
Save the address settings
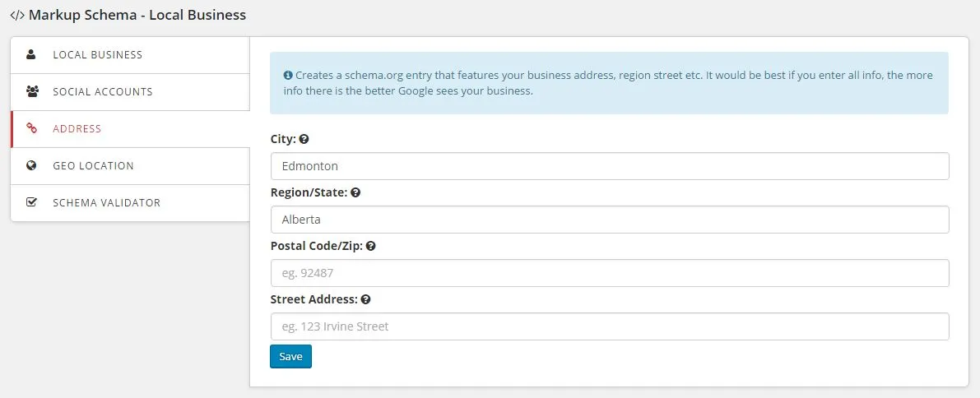coord(290,357)
